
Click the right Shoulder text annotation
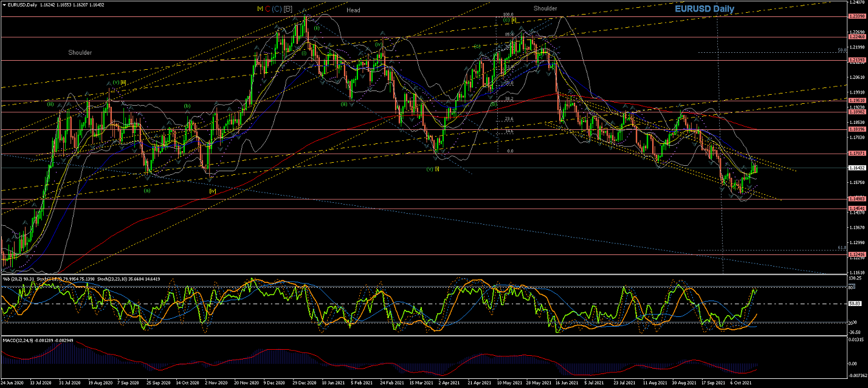[x=545, y=9]
